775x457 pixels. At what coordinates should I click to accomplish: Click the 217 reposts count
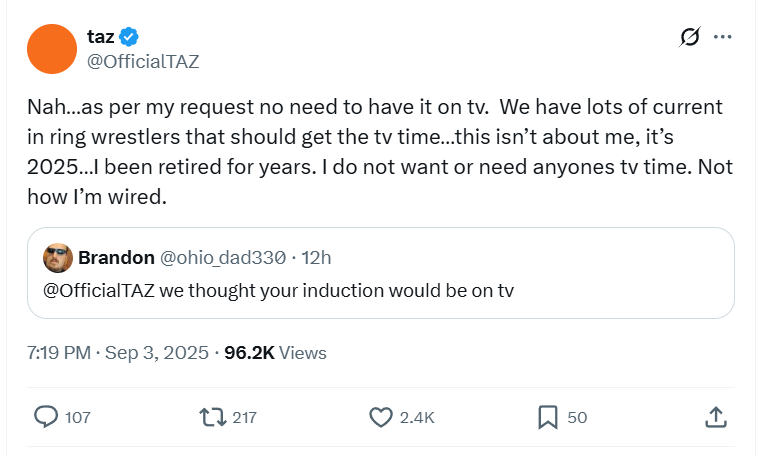(x=244, y=417)
